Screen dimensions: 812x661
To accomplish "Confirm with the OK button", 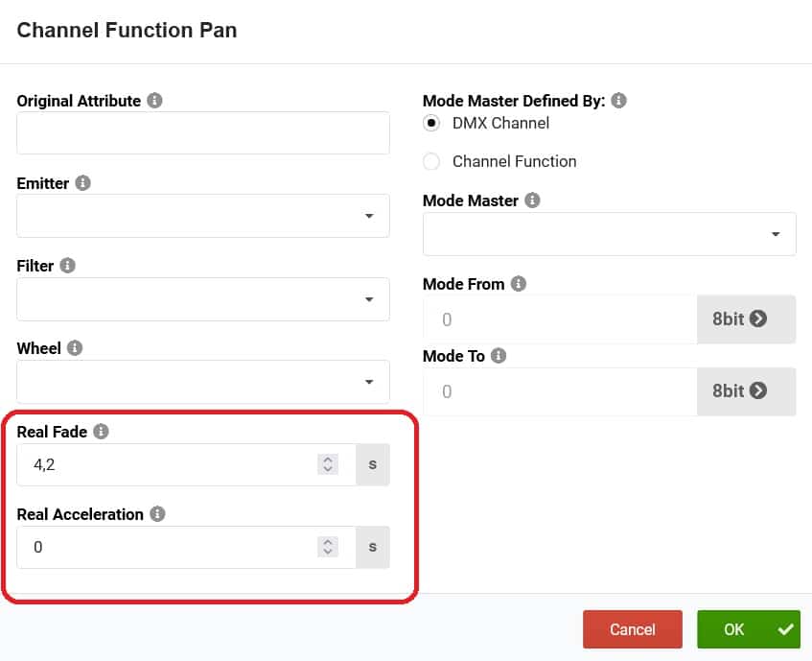I will tap(748, 629).
